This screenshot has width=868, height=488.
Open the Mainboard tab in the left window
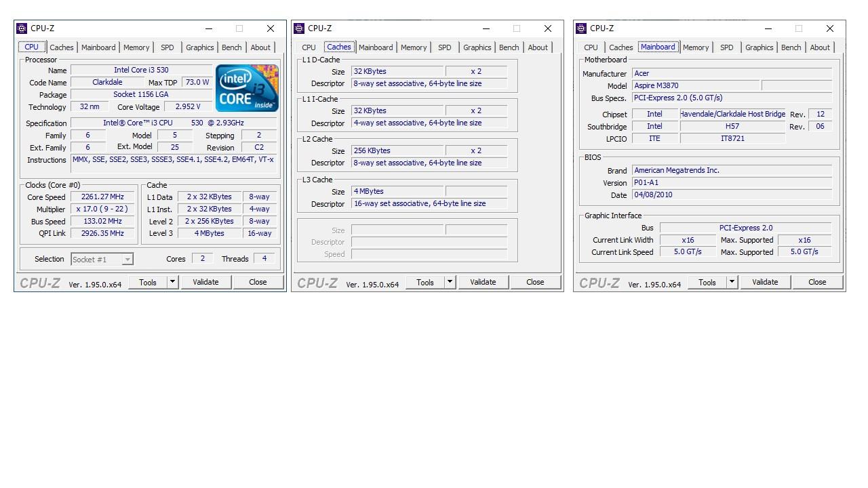click(98, 47)
